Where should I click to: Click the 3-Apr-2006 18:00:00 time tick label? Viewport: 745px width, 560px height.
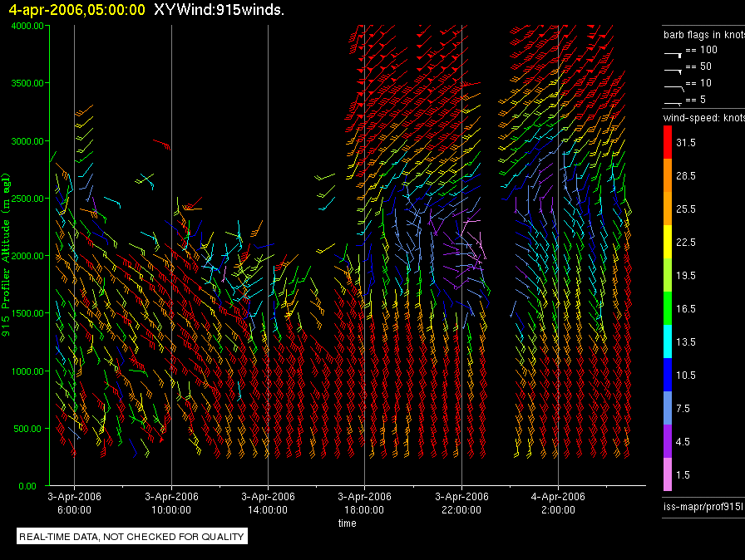[364, 502]
